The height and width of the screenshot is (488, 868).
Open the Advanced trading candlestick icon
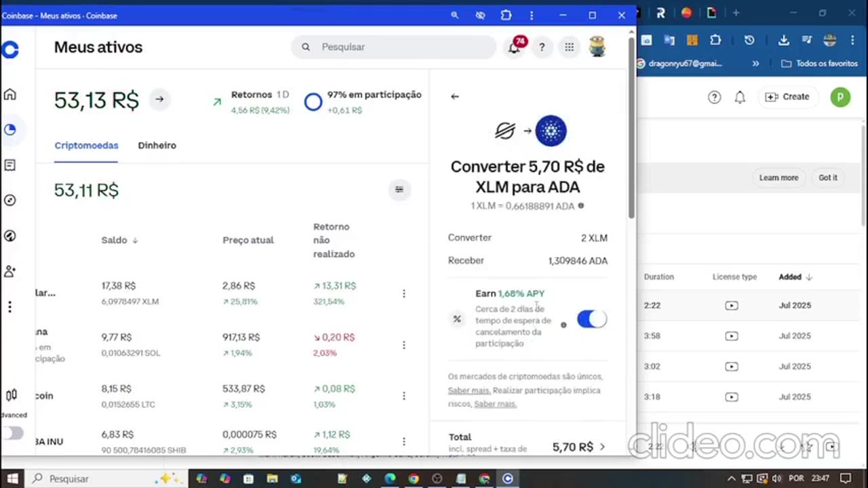click(x=11, y=395)
